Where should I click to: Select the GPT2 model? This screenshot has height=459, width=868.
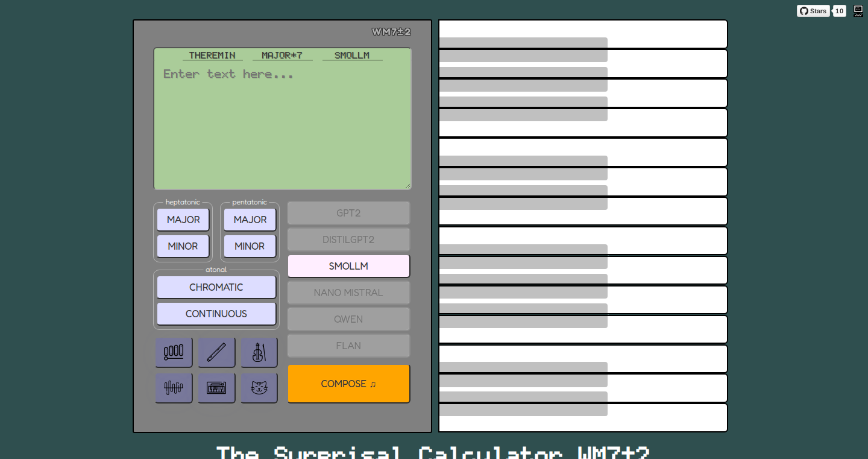[x=348, y=213]
